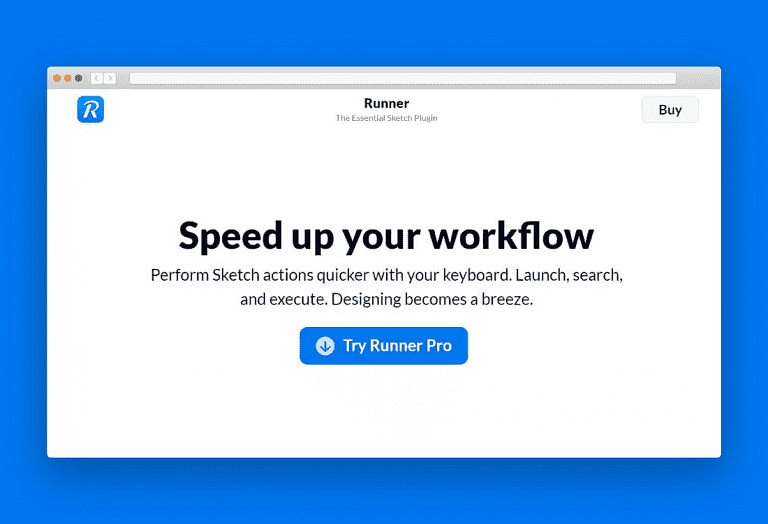Viewport: 768px width, 524px height.
Task: Focus the browser address bar
Action: pyautogui.click(x=402, y=78)
